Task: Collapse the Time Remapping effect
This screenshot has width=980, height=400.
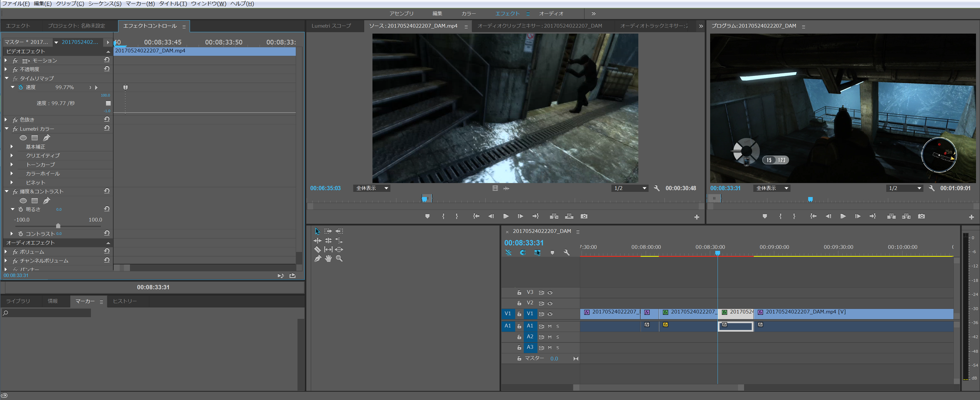Action: [7, 78]
